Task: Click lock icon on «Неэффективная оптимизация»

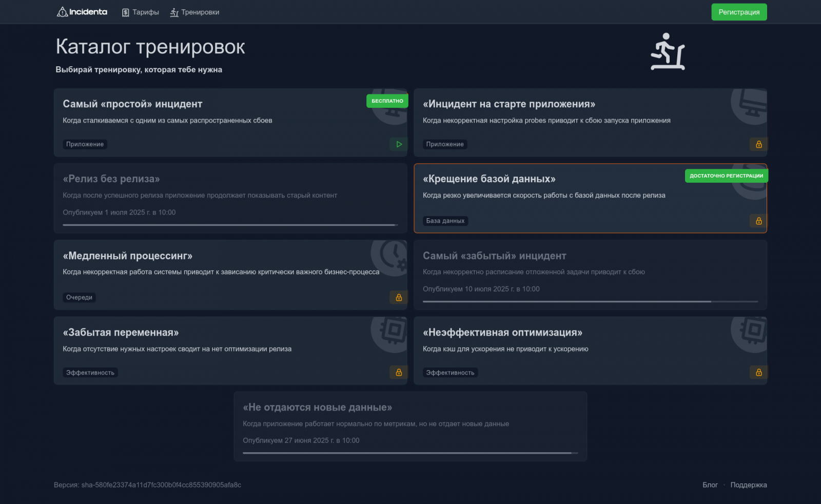Action: pyautogui.click(x=758, y=372)
